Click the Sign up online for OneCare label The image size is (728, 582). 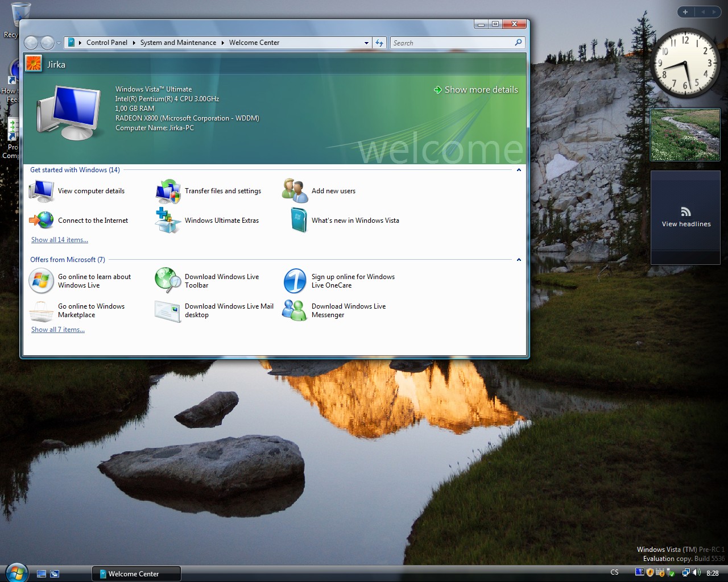[x=353, y=281]
